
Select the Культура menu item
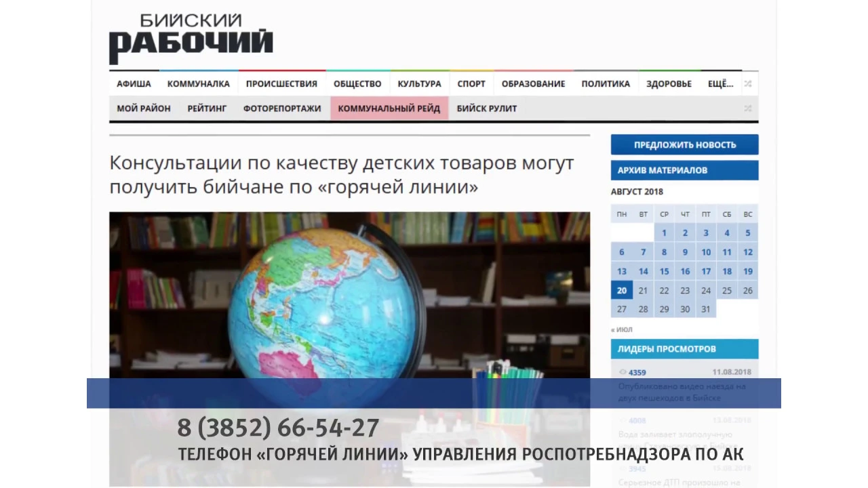(x=419, y=84)
